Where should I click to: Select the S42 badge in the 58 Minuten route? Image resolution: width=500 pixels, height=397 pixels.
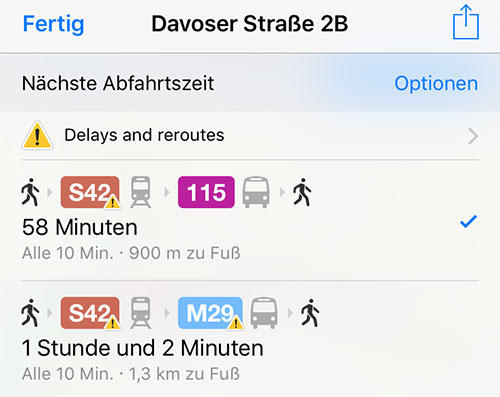point(90,192)
